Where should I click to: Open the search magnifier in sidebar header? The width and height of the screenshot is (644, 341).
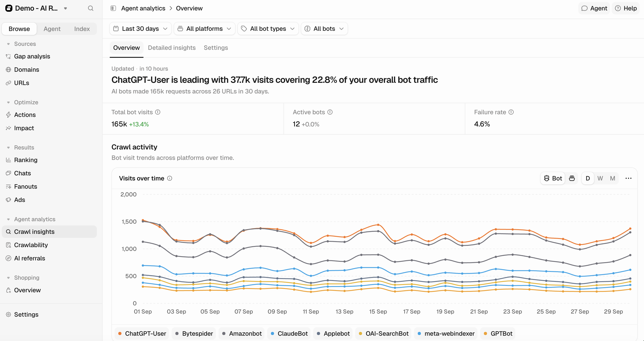point(90,8)
